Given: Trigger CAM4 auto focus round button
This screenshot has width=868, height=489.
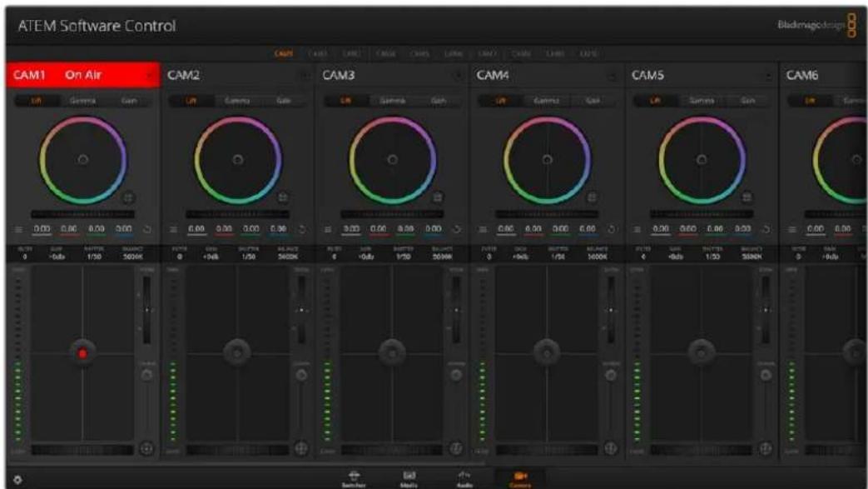Looking at the screenshot, I should [x=611, y=448].
